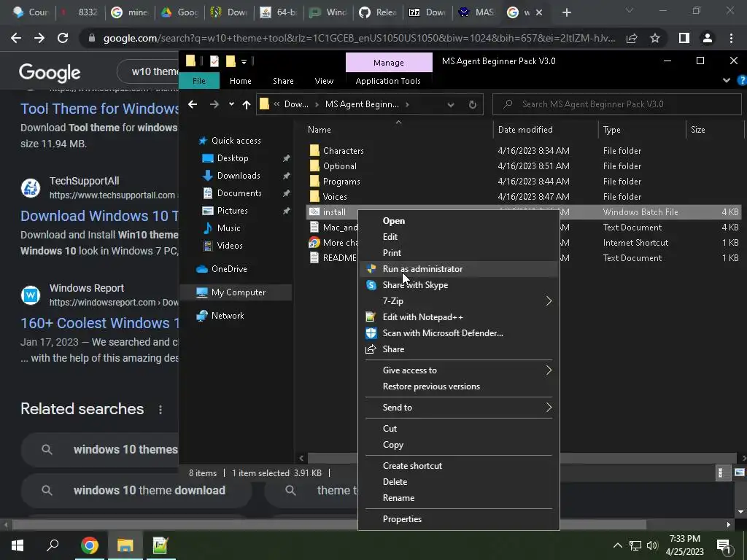This screenshot has height=560, width=747.
Task: Select the Optional folder
Action: pos(339,166)
